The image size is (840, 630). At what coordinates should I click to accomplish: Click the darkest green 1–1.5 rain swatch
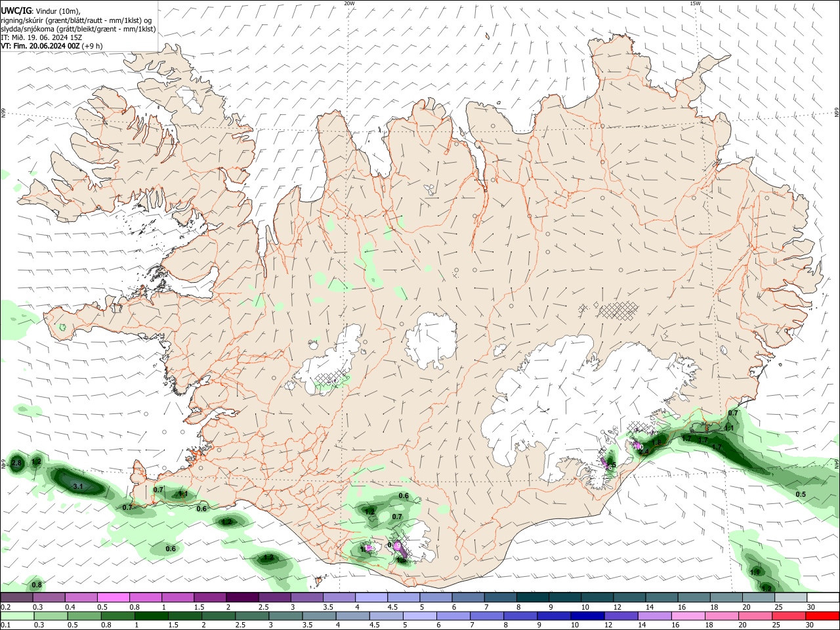(151, 616)
